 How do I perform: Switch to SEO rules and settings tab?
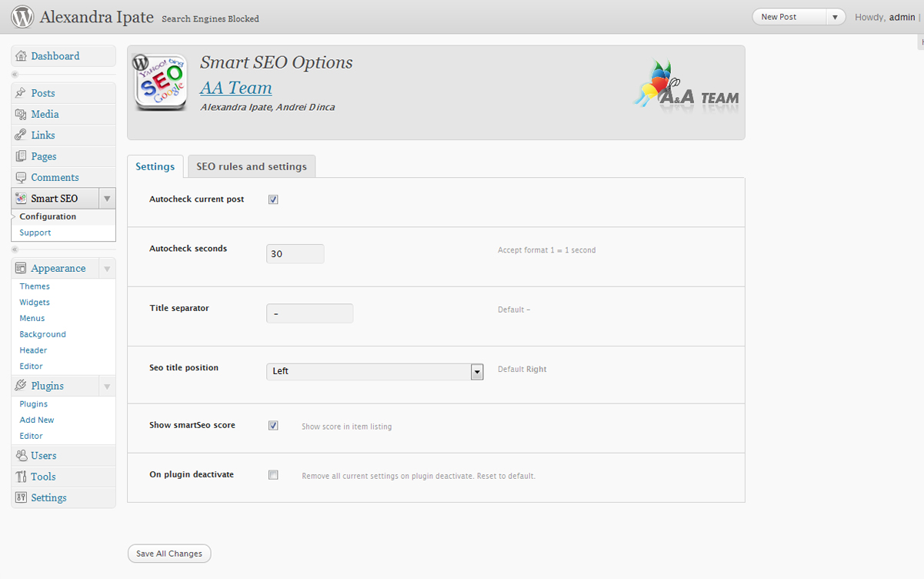coord(252,166)
